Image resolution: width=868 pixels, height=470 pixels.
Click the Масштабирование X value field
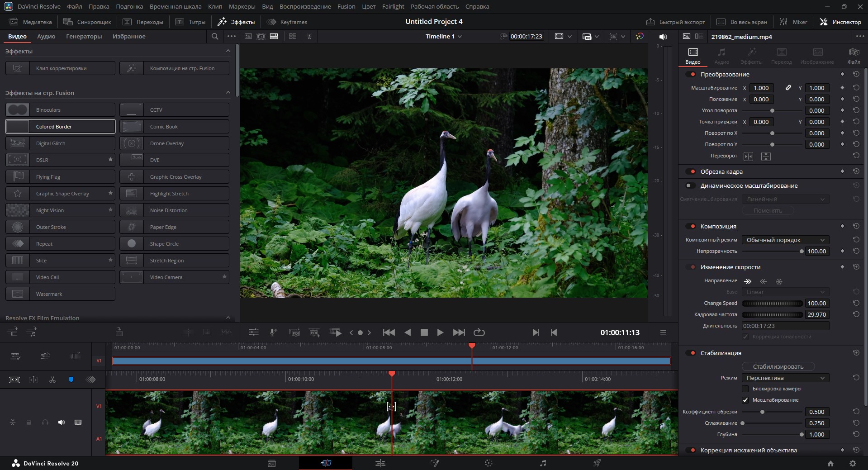[x=761, y=88]
